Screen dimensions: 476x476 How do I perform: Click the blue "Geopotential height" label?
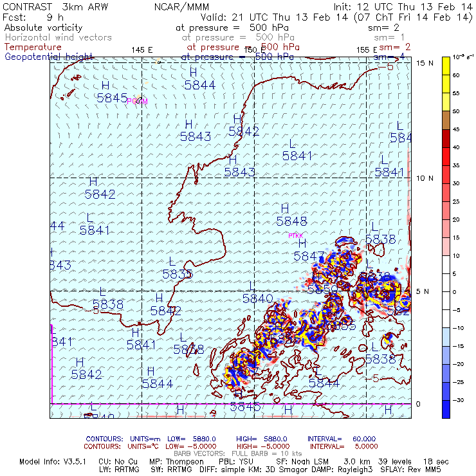[49, 57]
